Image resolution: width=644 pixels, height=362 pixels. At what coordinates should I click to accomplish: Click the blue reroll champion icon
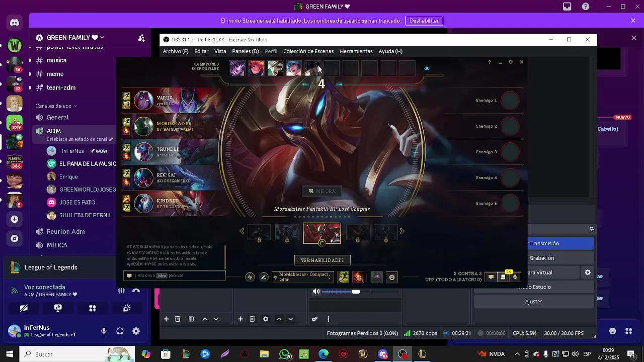pyautogui.click(x=427, y=68)
